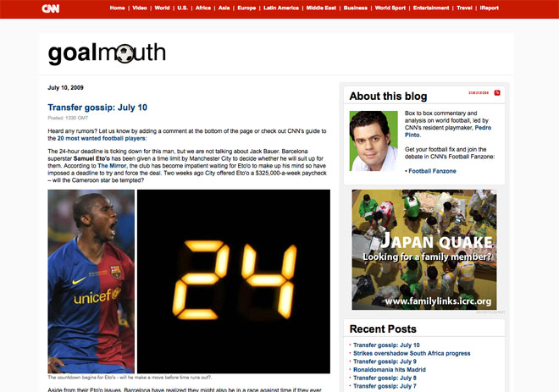Open the Entertainment section
This screenshot has width=559, height=392.
point(431,8)
